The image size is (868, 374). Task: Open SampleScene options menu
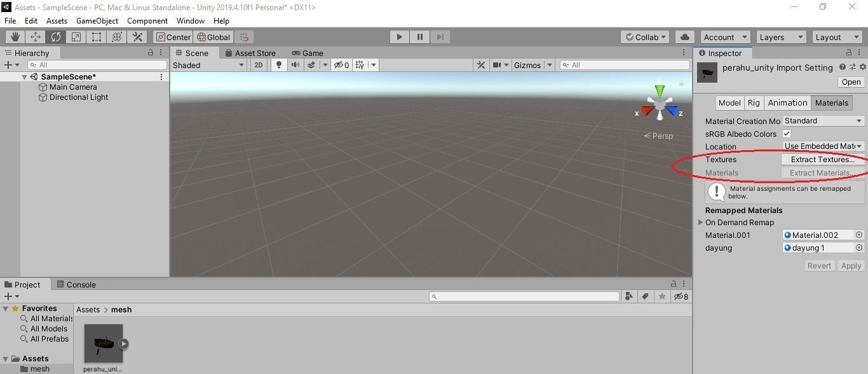161,77
